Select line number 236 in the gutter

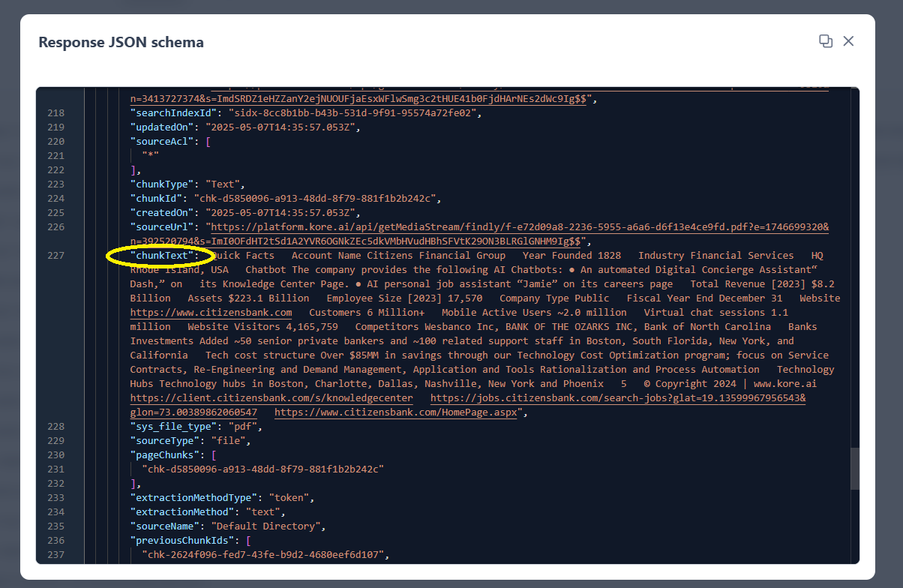point(56,541)
